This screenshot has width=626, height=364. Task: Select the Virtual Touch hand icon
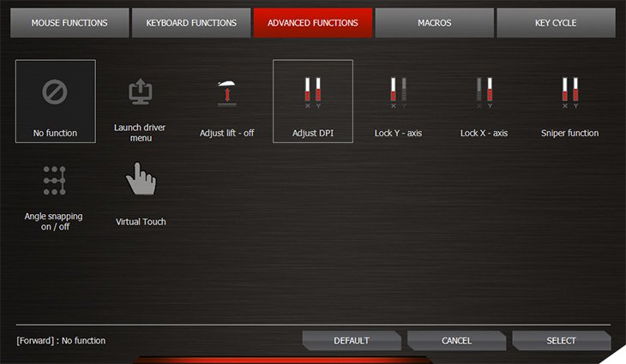141,179
